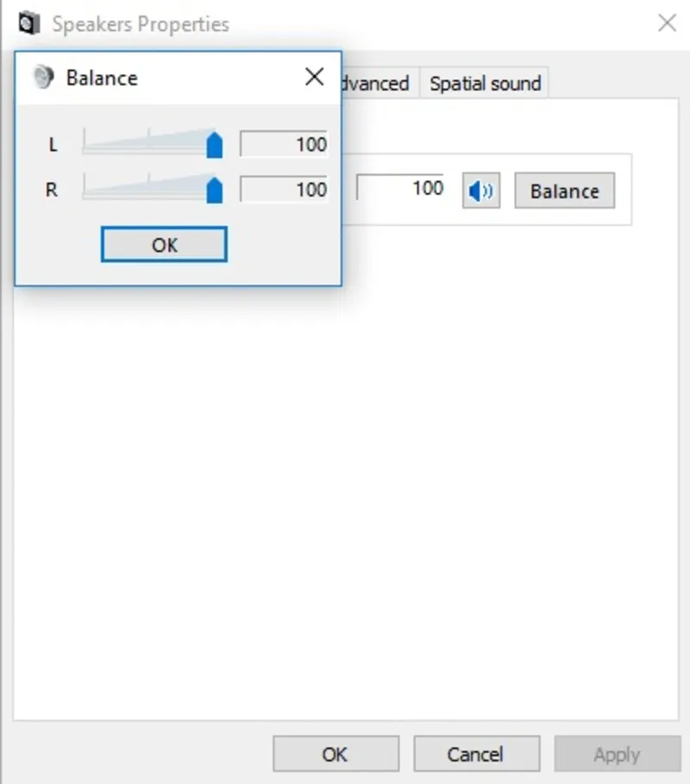Click the main volume level field showing 100

(400, 187)
